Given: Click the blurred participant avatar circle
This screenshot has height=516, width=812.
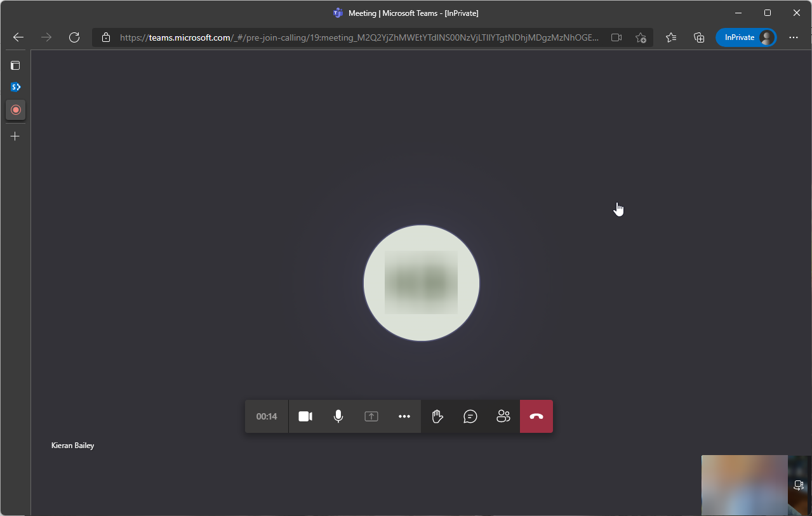Looking at the screenshot, I should click(422, 283).
